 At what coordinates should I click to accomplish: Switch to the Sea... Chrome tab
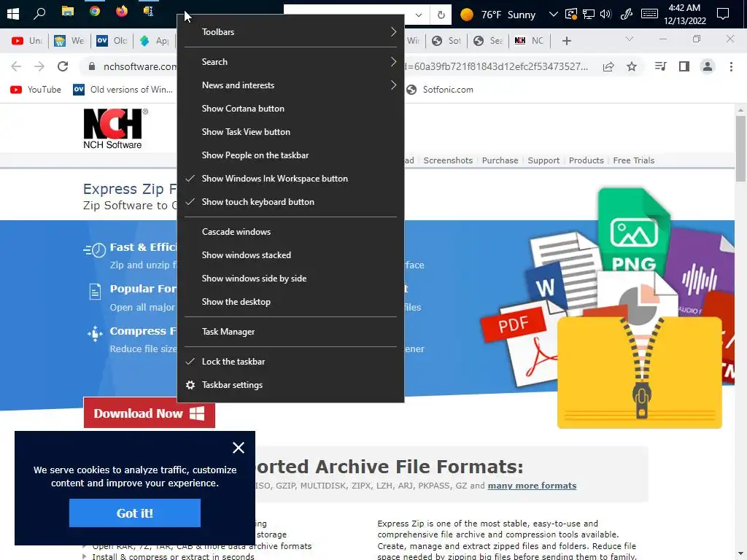488,41
